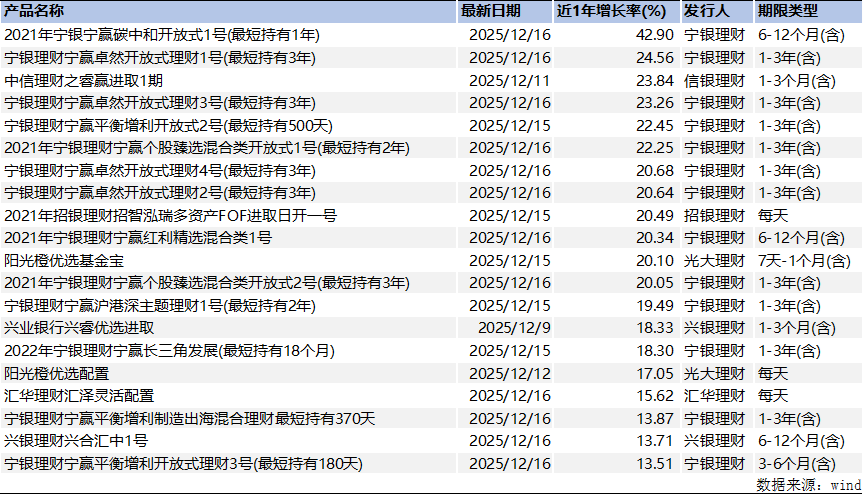Click issuer 招银理财

[714, 216]
